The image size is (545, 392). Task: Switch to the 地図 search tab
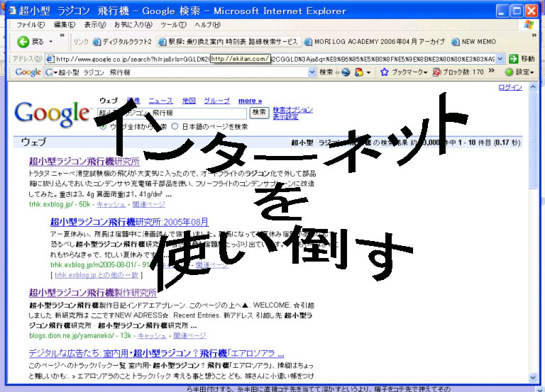(x=189, y=101)
